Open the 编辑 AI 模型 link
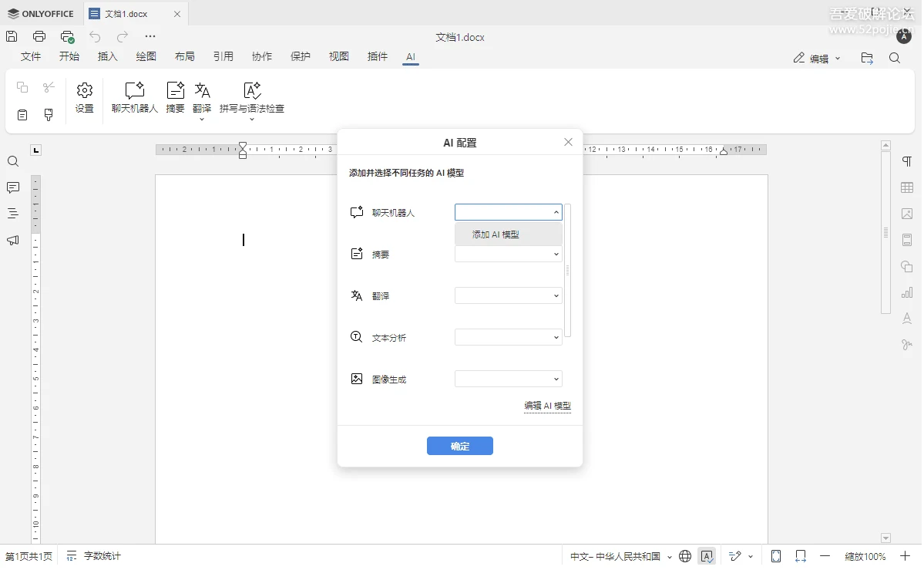 click(x=547, y=405)
